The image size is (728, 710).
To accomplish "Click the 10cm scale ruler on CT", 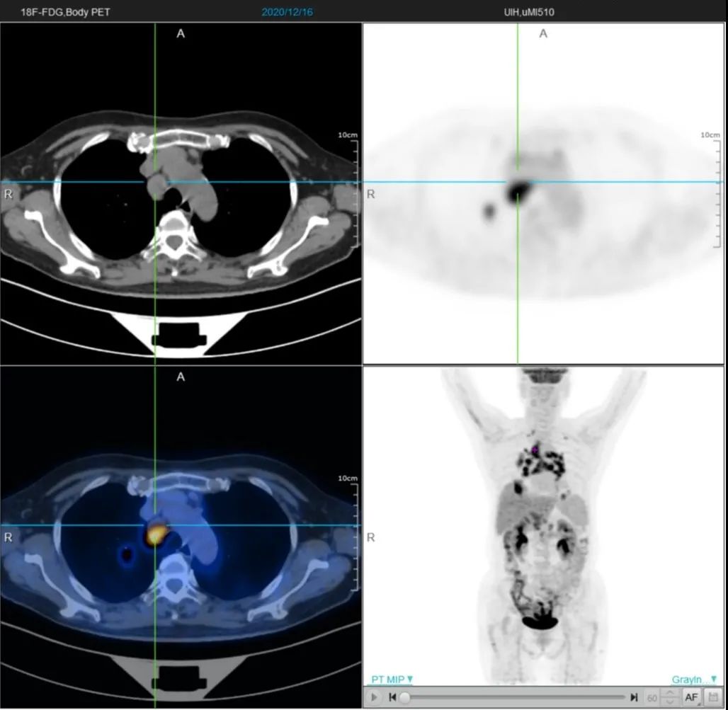I will pos(353,190).
